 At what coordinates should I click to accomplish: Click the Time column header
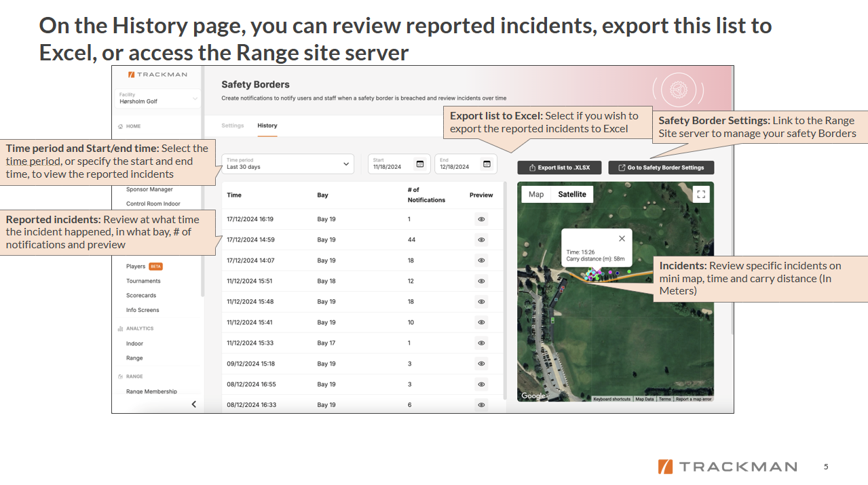point(234,195)
